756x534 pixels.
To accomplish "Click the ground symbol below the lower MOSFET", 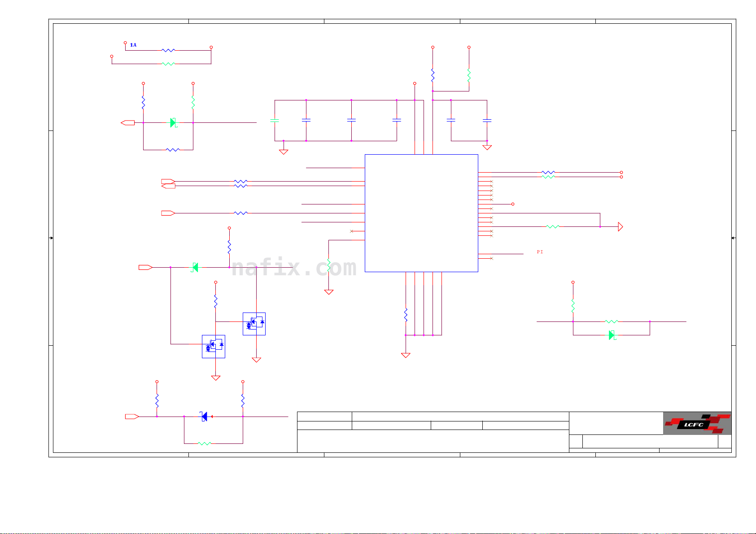I will point(216,378).
